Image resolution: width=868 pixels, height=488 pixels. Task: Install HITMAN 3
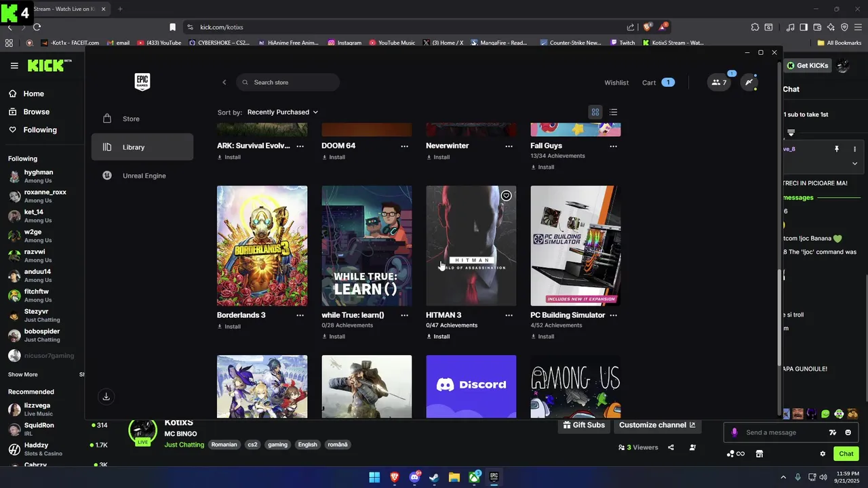437,336
